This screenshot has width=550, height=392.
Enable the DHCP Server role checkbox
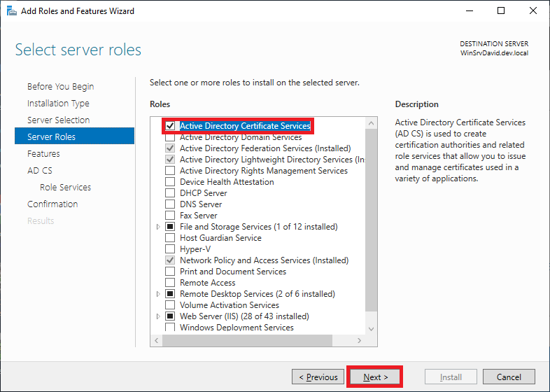(170, 193)
